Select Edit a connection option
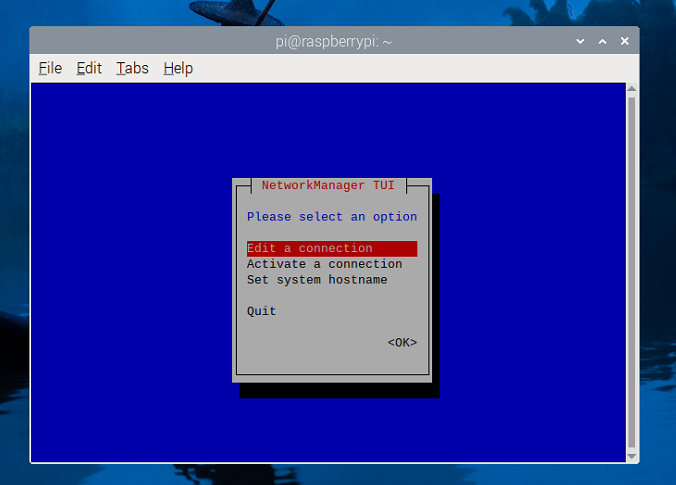This screenshot has width=676, height=485. click(x=332, y=248)
